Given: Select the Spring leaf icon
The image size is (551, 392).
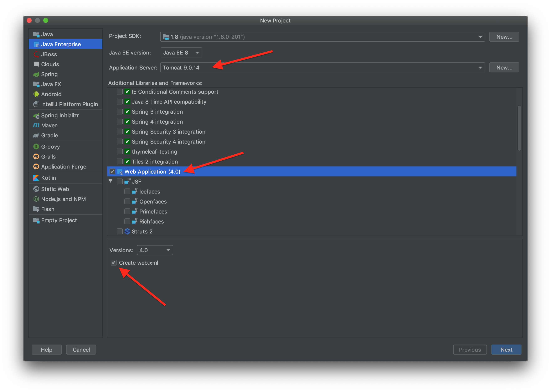Looking at the screenshot, I should pyautogui.click(x=36, y=74).
